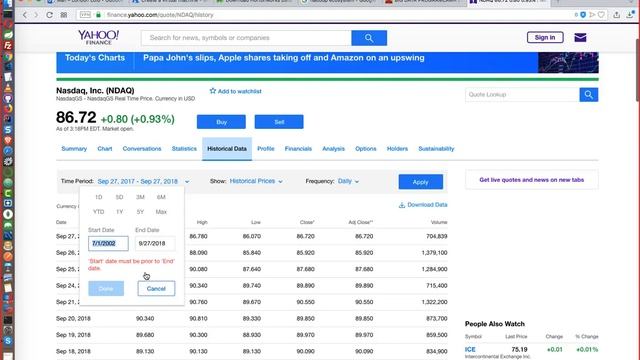This screenshot has width=640, height=360.
Task: Click the VPN badge in address bar
Action: coord(85,15)
